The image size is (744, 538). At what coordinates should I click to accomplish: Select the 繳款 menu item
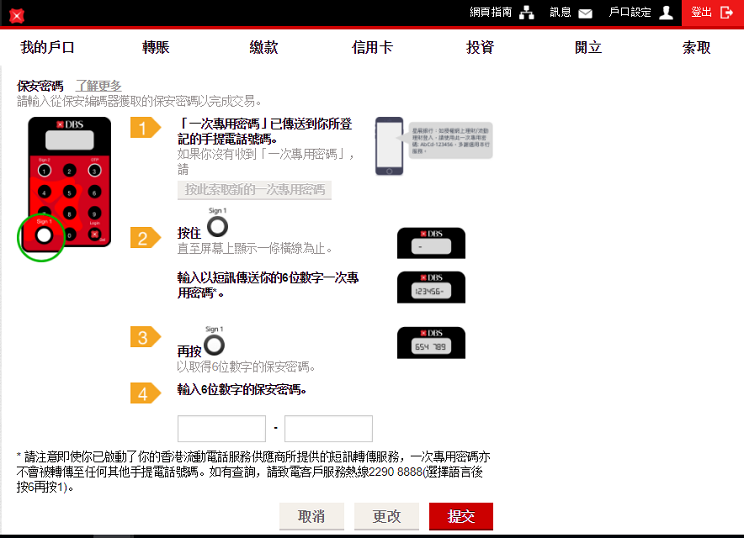tap(264, 47)
